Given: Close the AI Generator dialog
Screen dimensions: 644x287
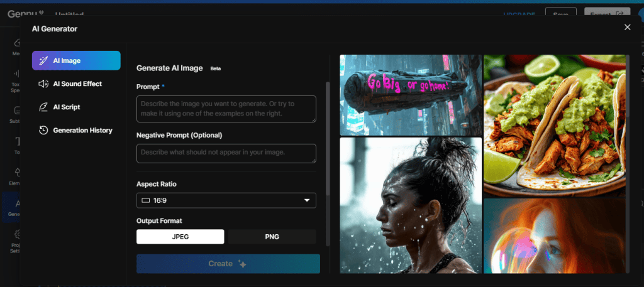Looking at the screenshot, I should (x=626, y=27).
